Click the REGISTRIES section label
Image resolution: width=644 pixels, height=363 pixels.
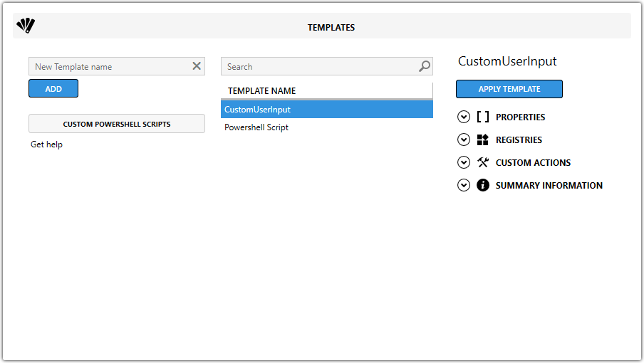tap(519, 140)
